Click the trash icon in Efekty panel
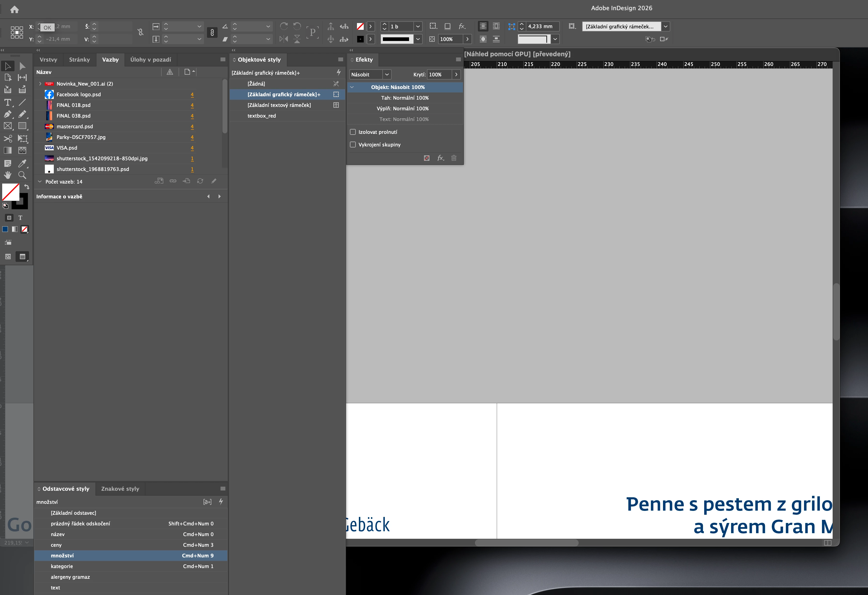This screenshot has height=595, width=868. tap(454, 158)
